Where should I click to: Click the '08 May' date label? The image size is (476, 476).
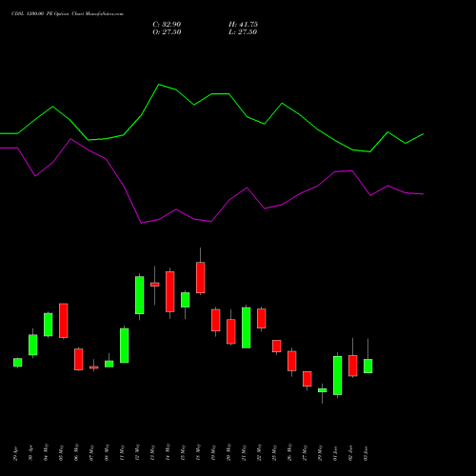(x=108, y=452)
